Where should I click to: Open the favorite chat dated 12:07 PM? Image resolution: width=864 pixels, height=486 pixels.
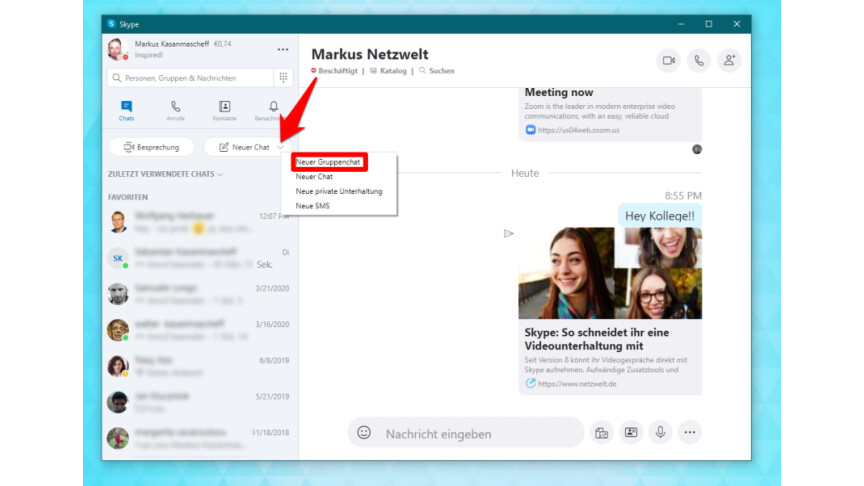[x=198, y=222]
